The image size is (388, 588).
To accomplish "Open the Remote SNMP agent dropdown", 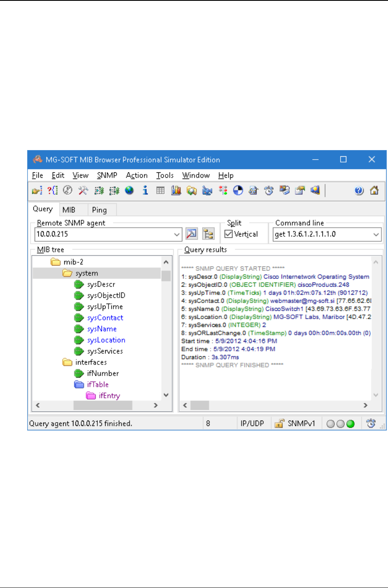I will (177, 234).
